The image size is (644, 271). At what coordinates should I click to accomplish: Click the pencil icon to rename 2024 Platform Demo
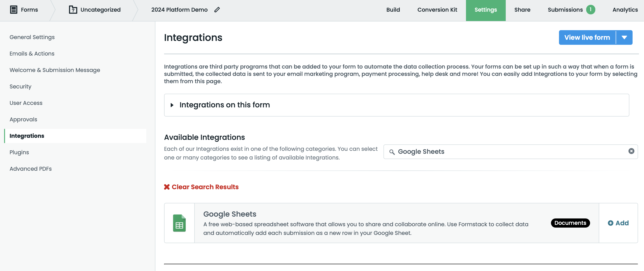217,10
